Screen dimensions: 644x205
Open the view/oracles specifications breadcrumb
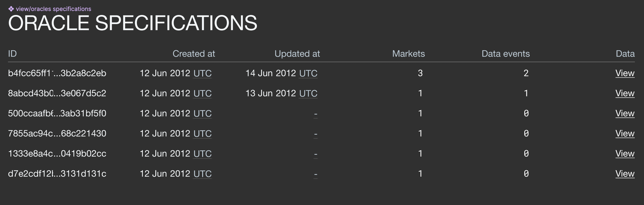coord(53,9)
